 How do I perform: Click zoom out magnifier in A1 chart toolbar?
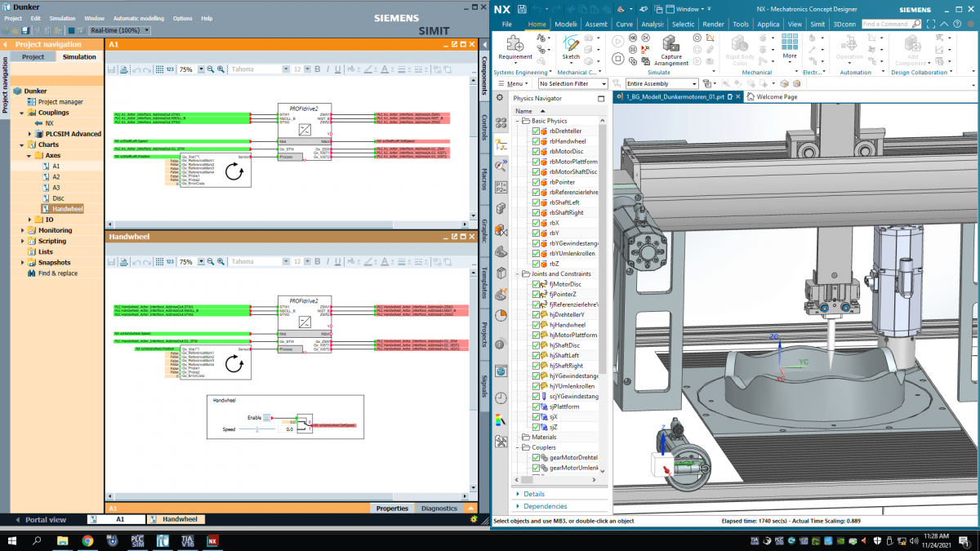[210, 69]
